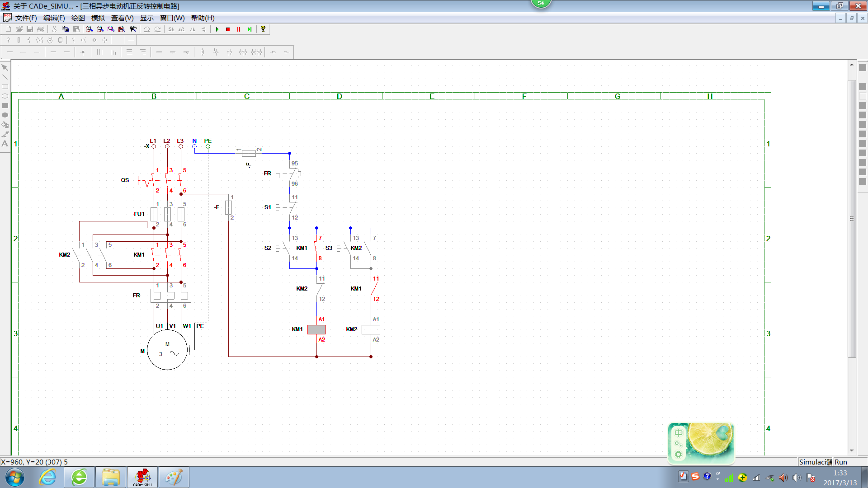Screen dimensions: 868x488
Task: Open the Windows Start menu
Action: (x=15, y=477)
